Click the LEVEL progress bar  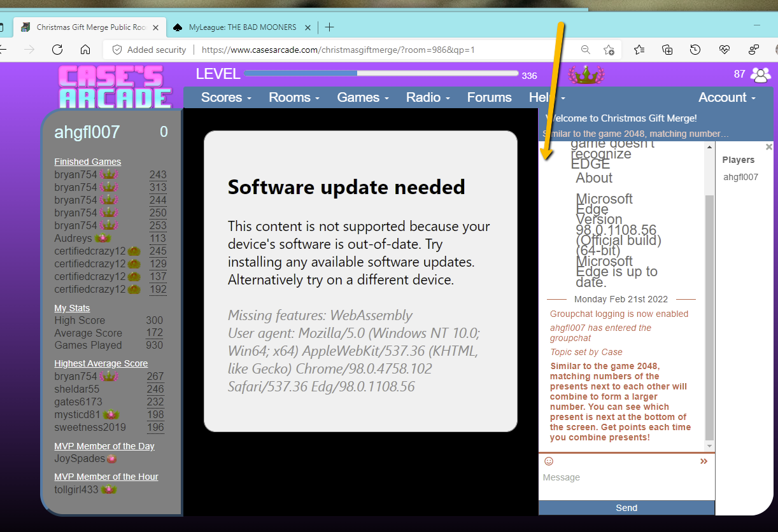(x=381, y=73)
